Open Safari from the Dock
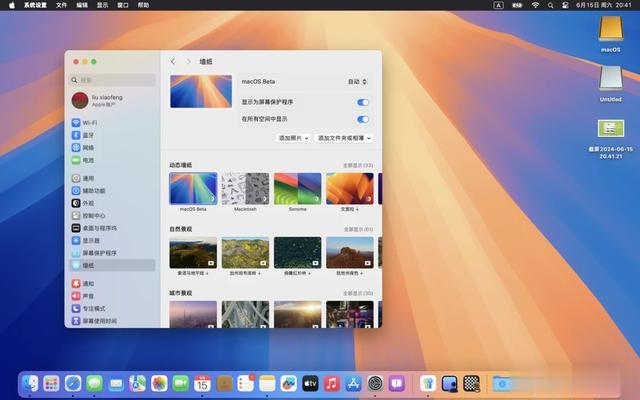The width and height of the screenshot is (640, 400). pyautogui.click(x=73, y=383)
